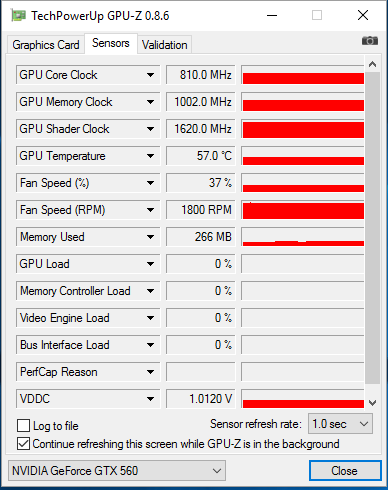
Task: Switch to the Validation tab
Action: [164, 45]
